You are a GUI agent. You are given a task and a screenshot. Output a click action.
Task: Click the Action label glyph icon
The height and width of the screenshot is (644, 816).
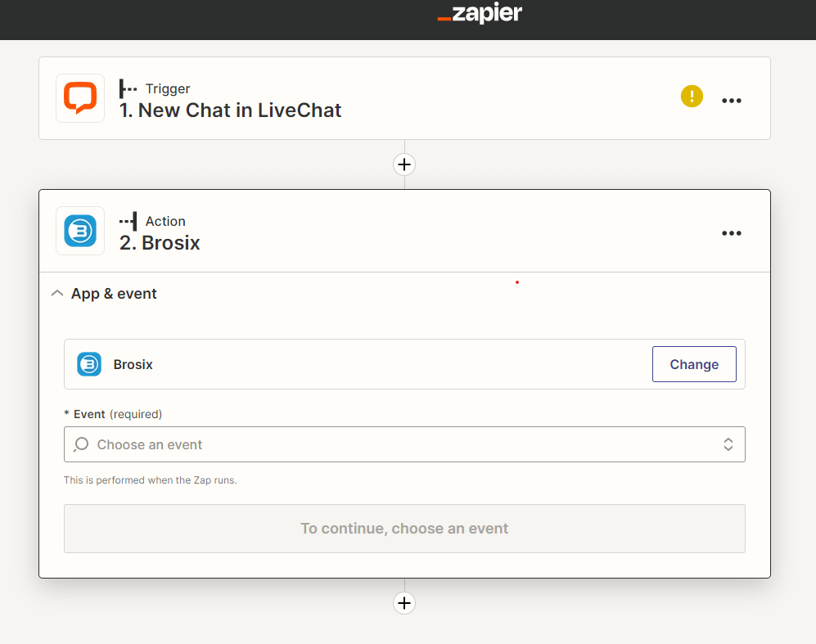[128, 221]
